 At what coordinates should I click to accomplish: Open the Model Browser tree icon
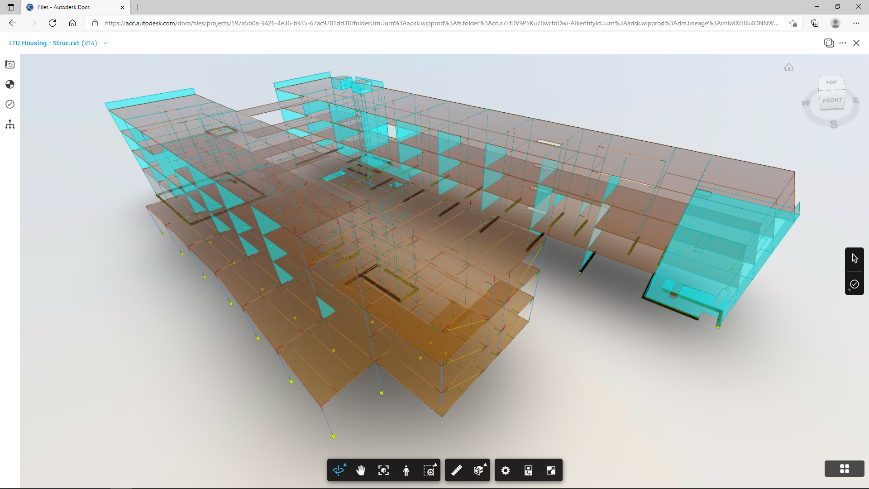[10, 124]
